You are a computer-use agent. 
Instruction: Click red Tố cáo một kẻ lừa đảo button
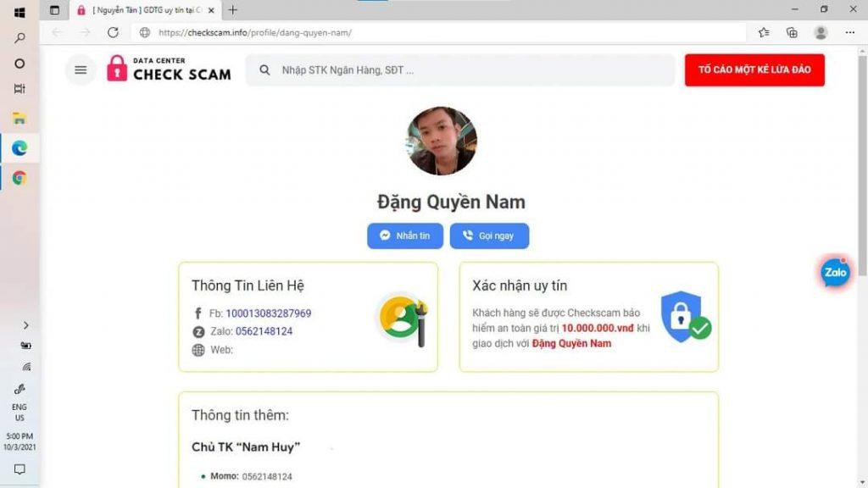pos(754,69)
